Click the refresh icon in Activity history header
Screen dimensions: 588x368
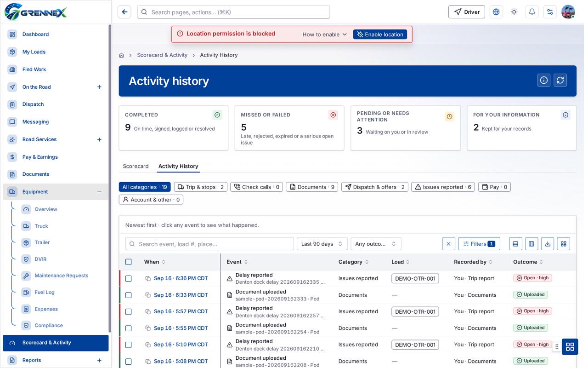tap(560, 80)
